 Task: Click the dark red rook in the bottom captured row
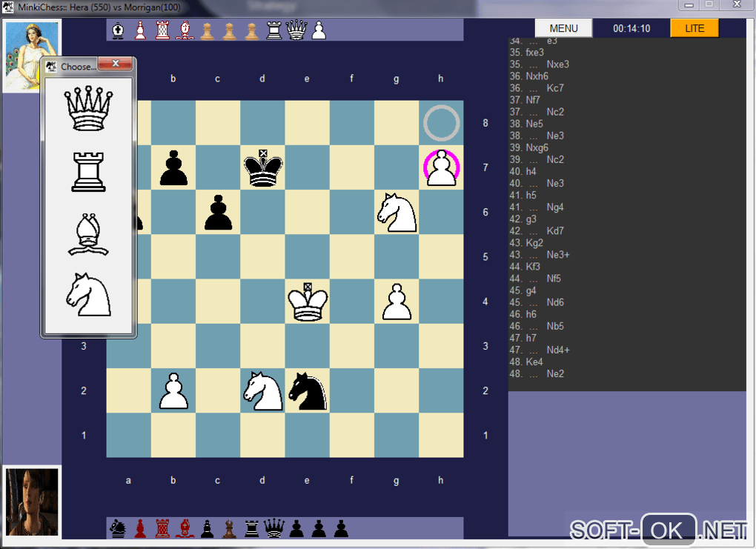162,529
